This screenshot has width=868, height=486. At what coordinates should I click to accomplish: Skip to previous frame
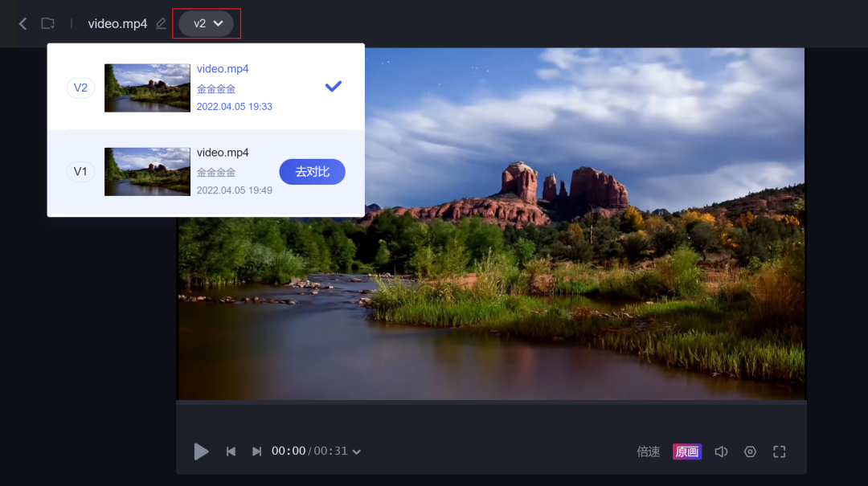tap(231, 451)
